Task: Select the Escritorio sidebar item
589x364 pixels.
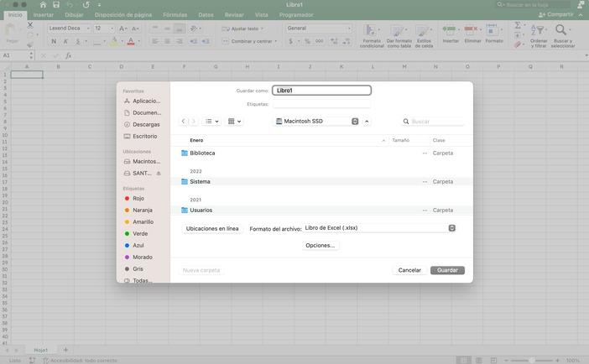Action: [143, 136]
